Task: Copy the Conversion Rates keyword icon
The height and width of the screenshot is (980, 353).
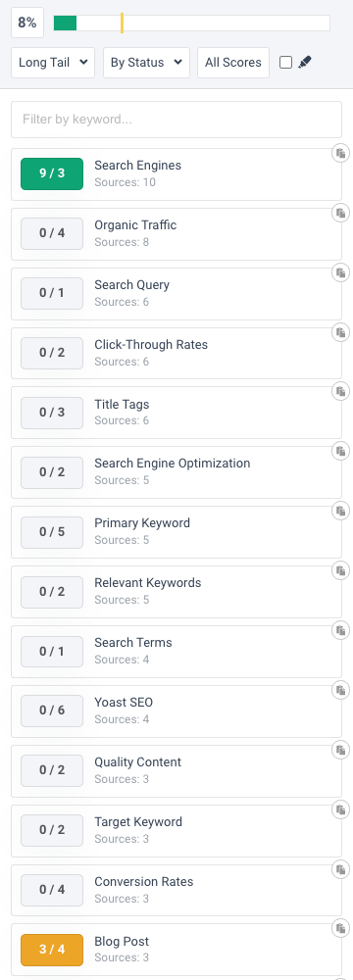Action: (340, 869)
